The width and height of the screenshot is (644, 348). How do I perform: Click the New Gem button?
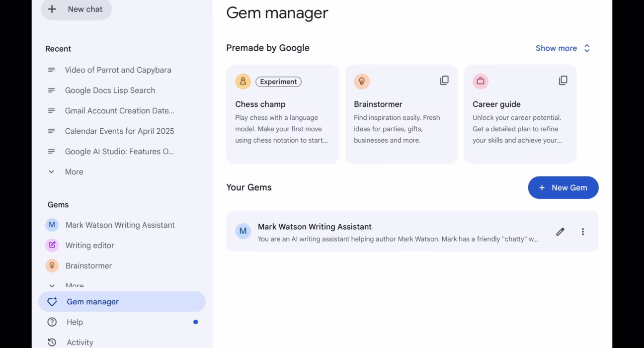(563, 187)
